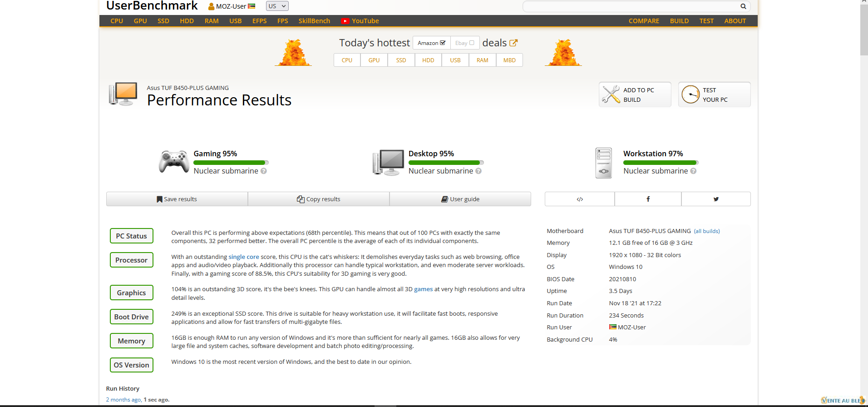Go to EFPS in navbar
The image size is (868, 407).
(260, 21)
